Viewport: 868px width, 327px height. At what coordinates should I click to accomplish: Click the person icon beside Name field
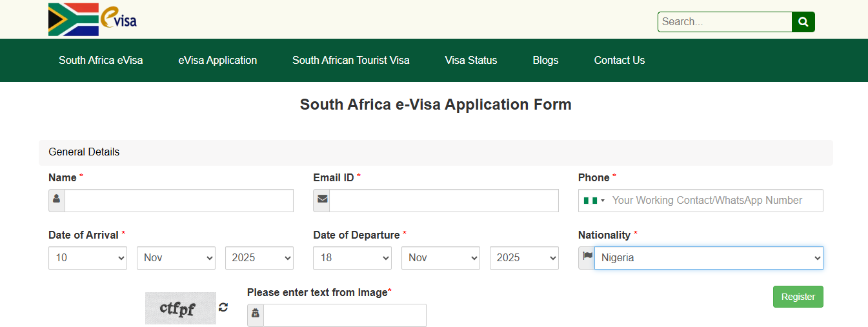click(57, 200)
